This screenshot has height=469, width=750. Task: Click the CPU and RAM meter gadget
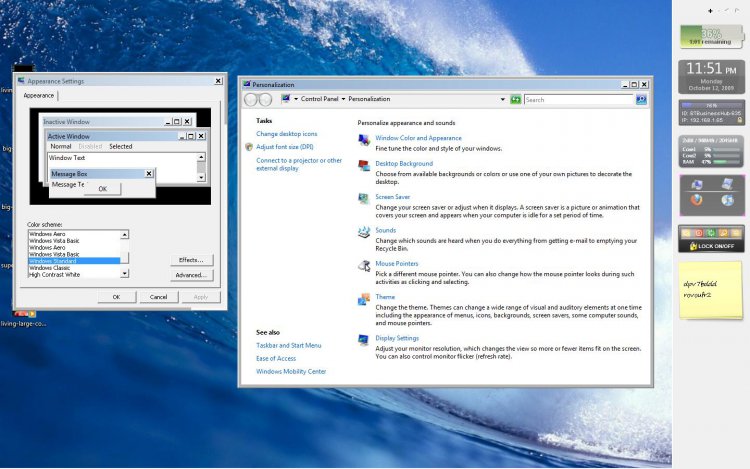click(x=711, y=152)
